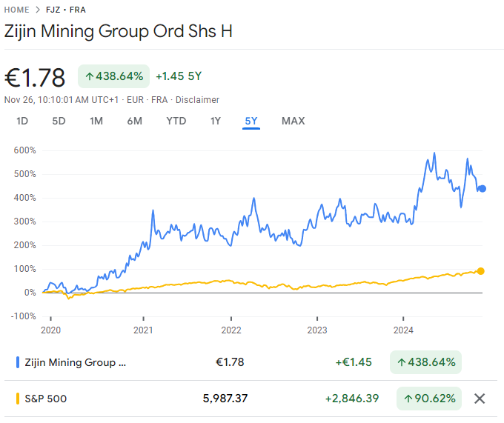Click the 2022 marker on chart axis
Viewport: 504px width, 423px height.
coord(231,330)
